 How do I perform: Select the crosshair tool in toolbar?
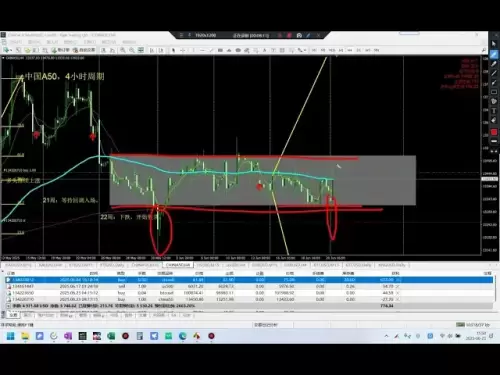pyautogui.click(x=183, y=50)
